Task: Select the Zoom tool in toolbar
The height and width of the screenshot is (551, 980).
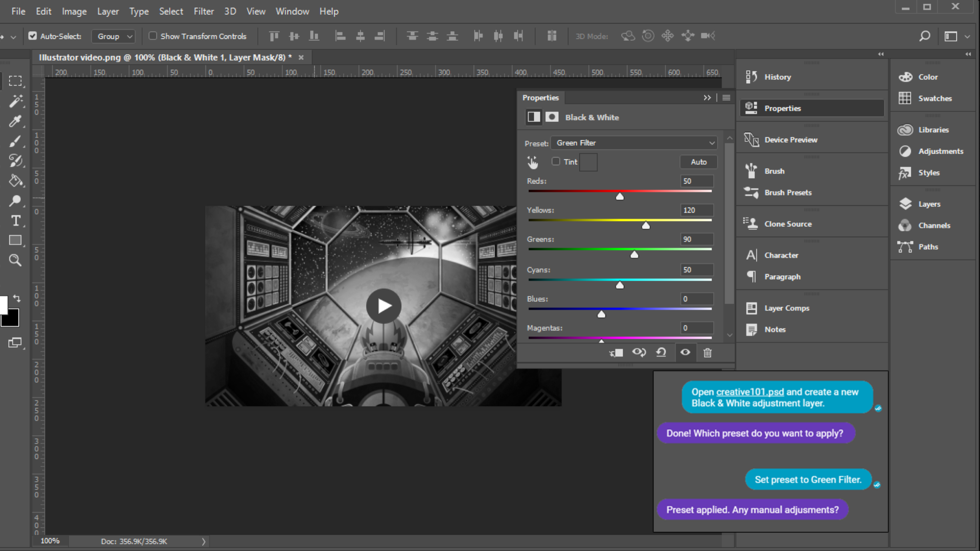Action: click(x=15, y=260)
